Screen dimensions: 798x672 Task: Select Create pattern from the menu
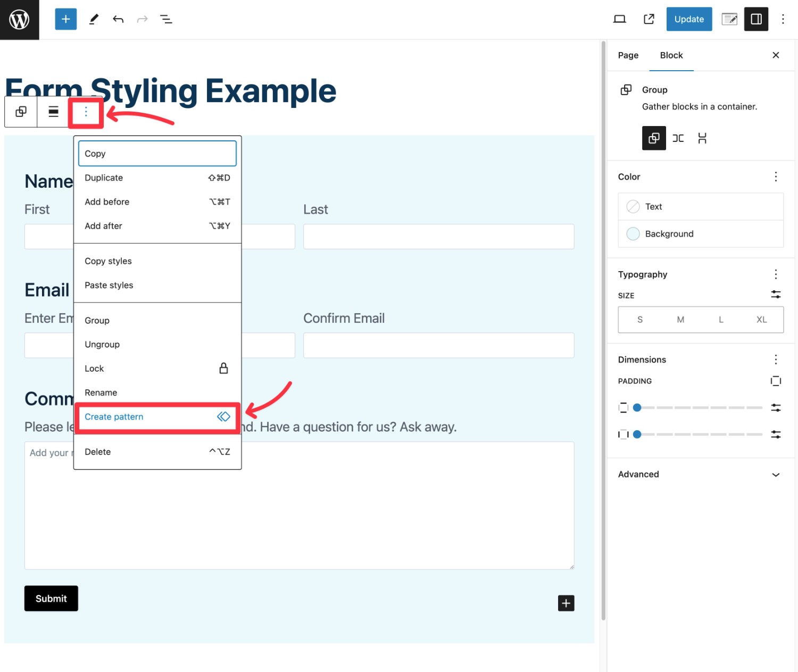click(x=114, y=417)
